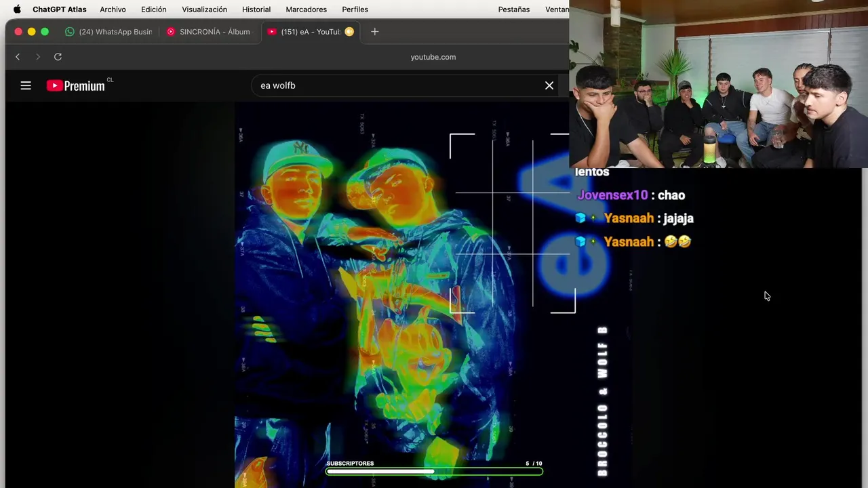
Task: Click the WhatsApp tab favicon
Action: click(70, 32)
